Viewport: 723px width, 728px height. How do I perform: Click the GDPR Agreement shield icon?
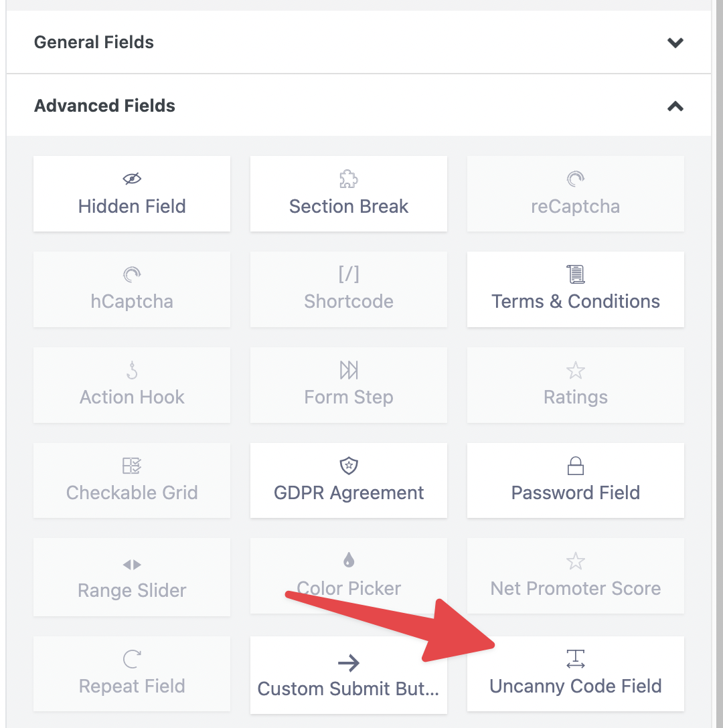point(349,466)
